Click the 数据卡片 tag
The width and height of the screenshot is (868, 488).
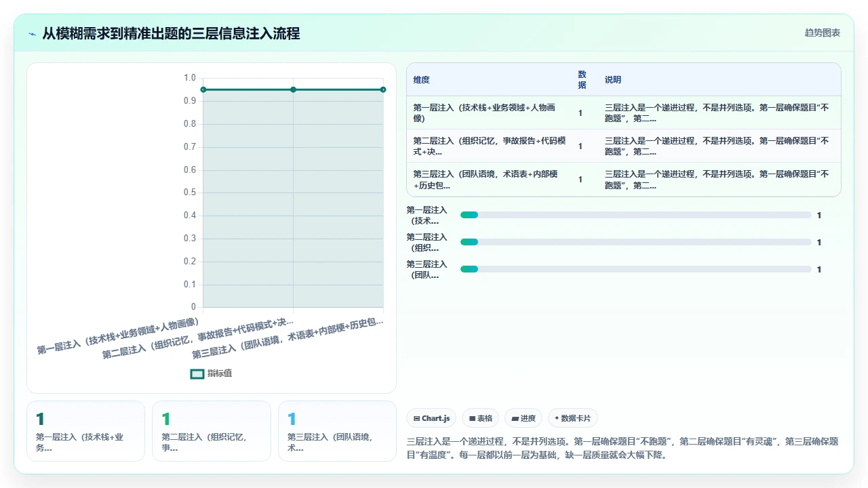573,418
